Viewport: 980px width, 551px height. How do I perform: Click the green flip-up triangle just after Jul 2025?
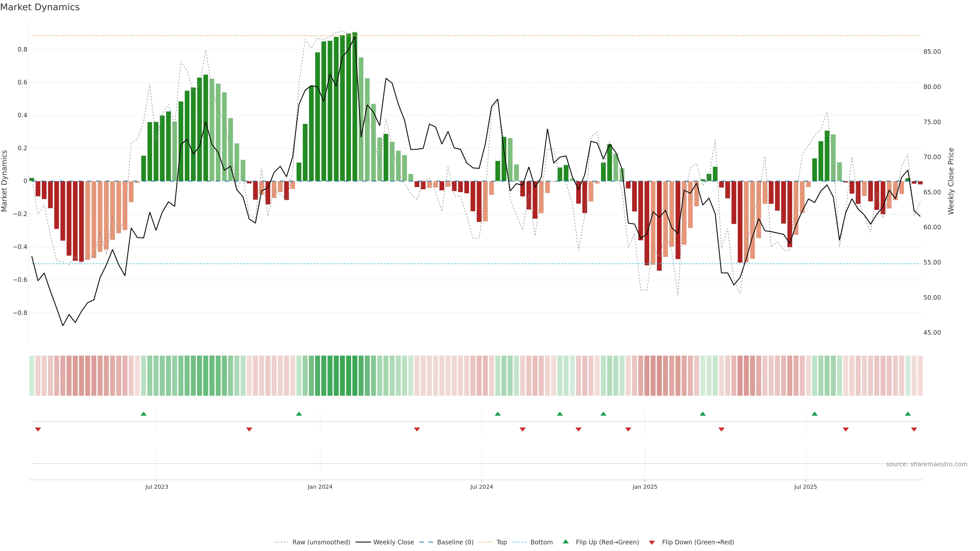point(815,414)
